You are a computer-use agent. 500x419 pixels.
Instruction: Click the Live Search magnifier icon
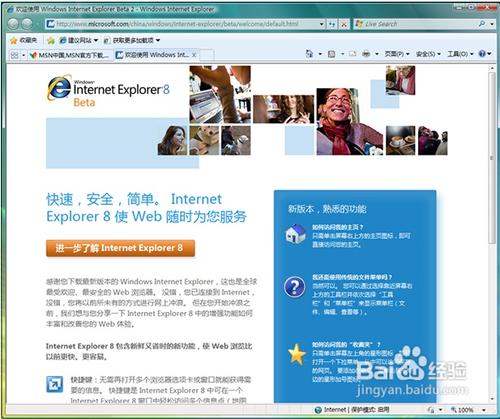click(x=482, y=24)
